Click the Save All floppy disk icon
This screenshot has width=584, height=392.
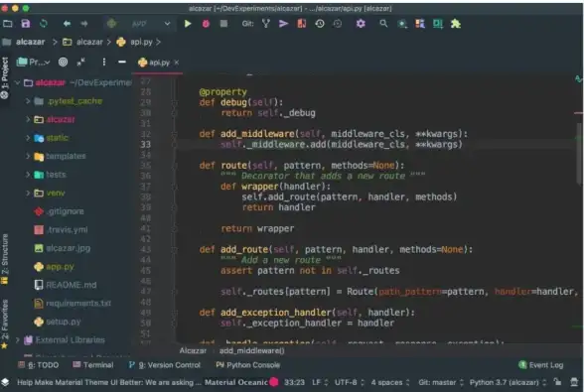tap(26, 24)
